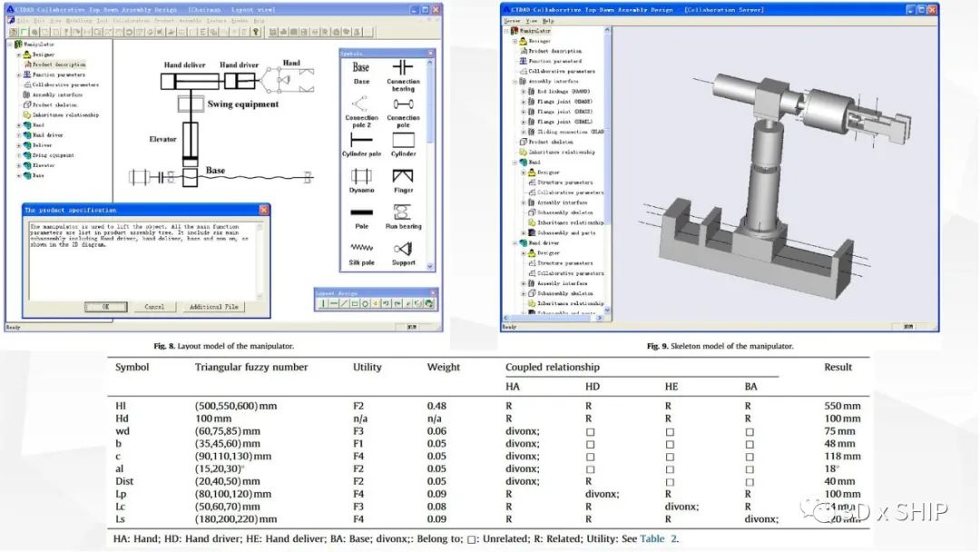
Task: Collapse Assembly interface node in Collaboration Server tree
Action: pyautogui.click(x=515, y=82)
